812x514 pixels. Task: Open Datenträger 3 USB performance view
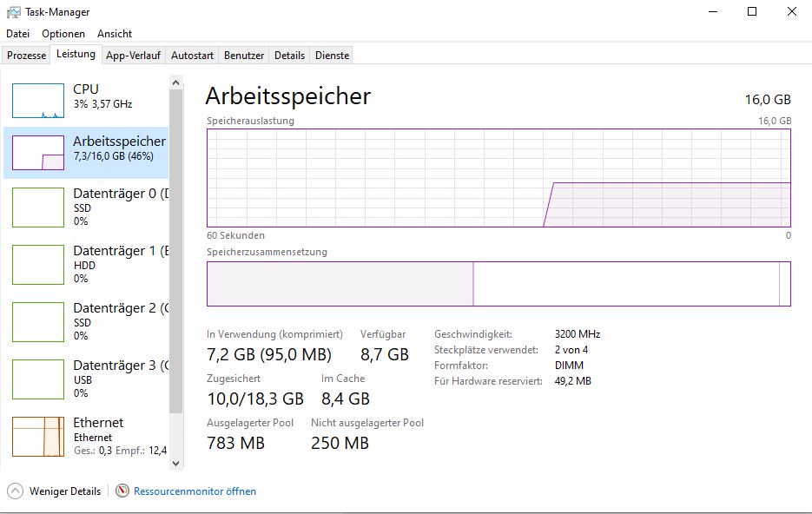pos(87,379)
